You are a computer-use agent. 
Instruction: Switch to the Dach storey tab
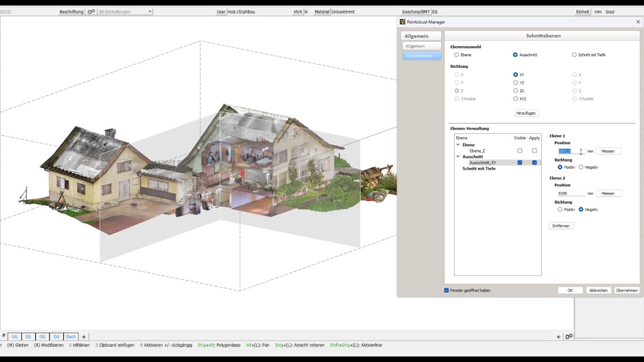coord(71,337)
